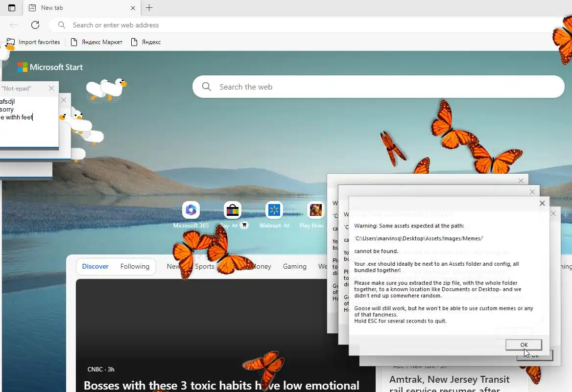Click OK in the Goose warning dialog
The height and width of the screenshot is (392, 572).
tap(524, 345)
